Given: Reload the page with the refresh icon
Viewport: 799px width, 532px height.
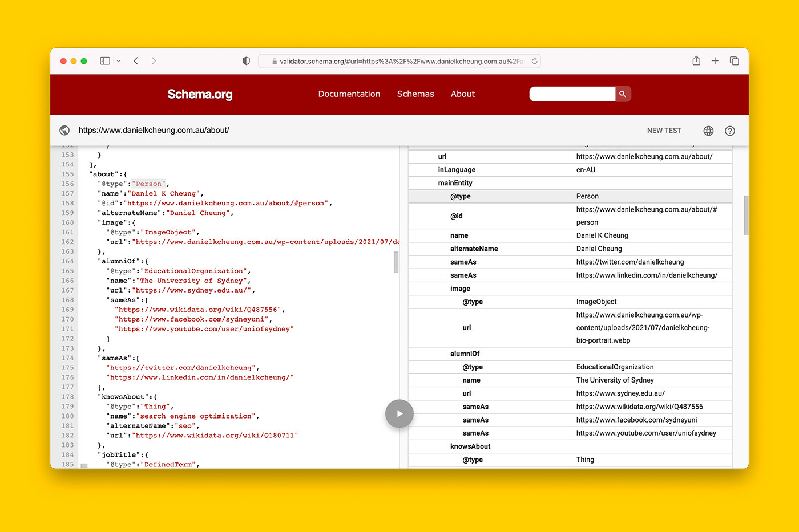Looking at the screenshot, I should coord(535,61).
